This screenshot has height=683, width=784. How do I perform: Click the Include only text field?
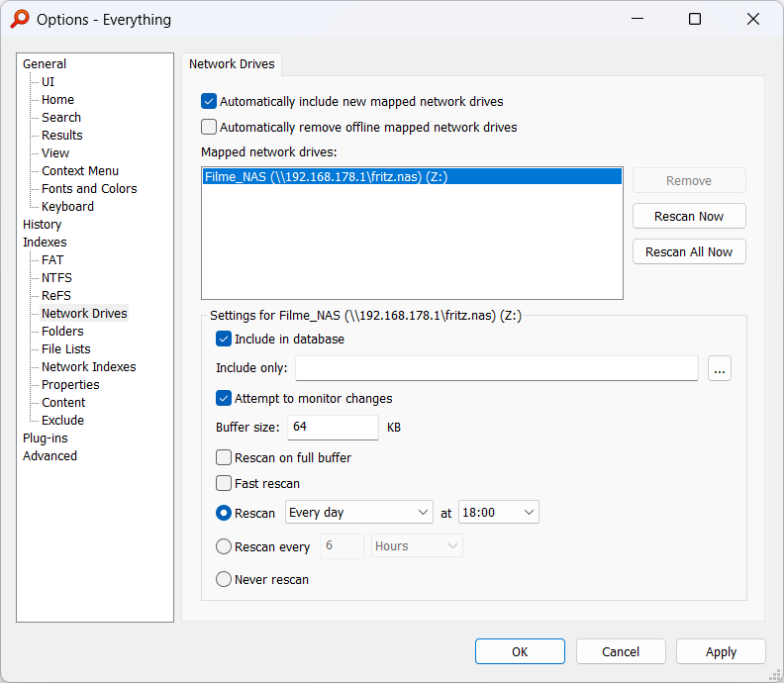point(496,369)
